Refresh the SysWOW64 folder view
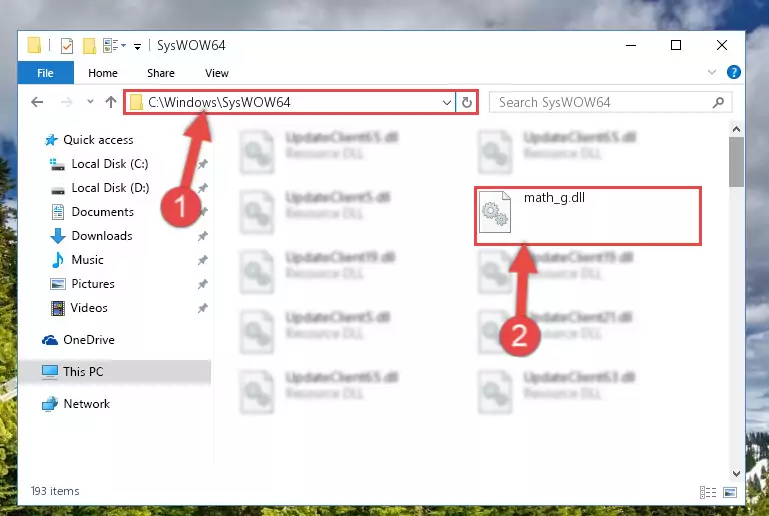 coord(467,103)
